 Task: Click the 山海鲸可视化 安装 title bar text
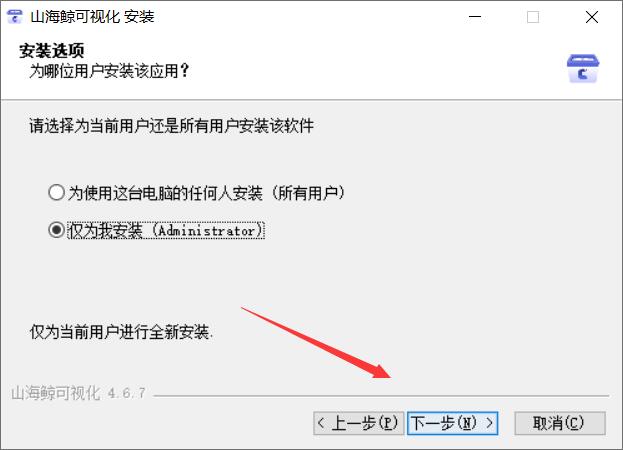click(92, 17)
